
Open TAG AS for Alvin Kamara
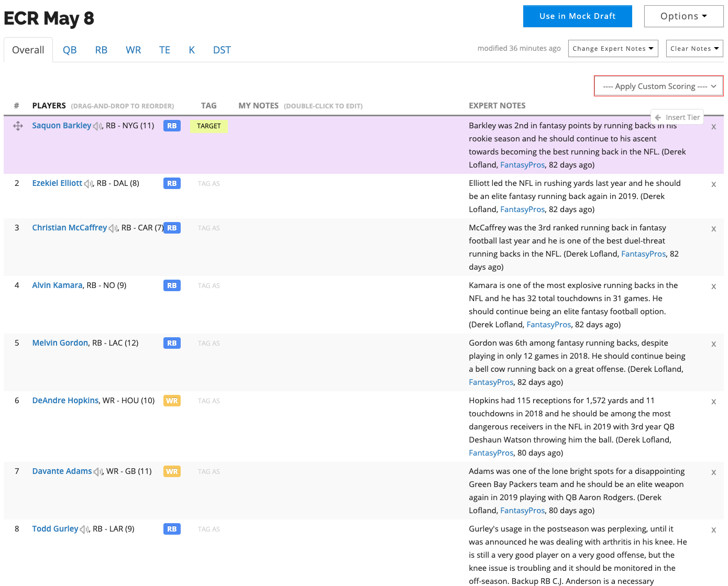pyautogui.click(x=209, y=286)
